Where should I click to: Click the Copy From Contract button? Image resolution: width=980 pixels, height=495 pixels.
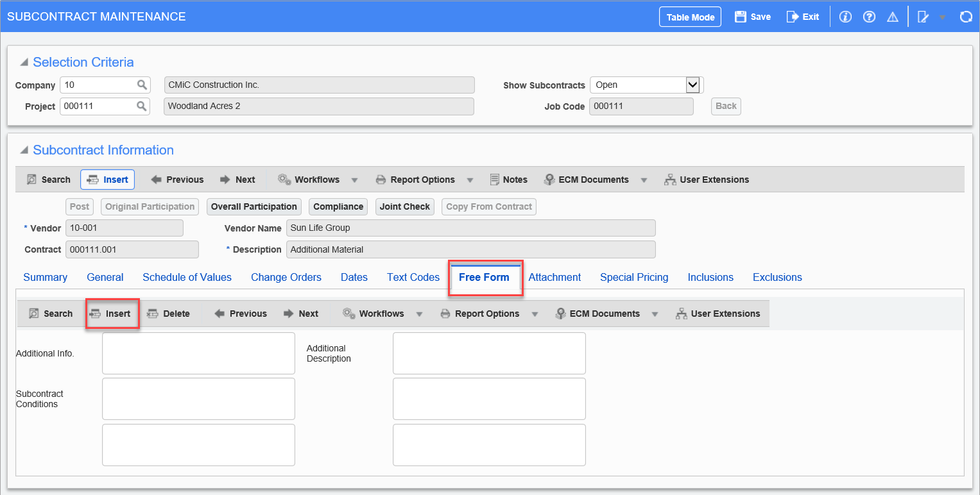pos(489,206)
